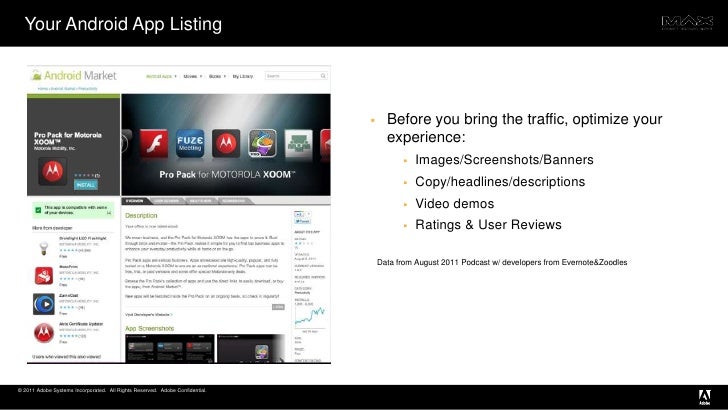Open the blue play-circle app icon
Viewport: 728px width, 410px height.
44,304
